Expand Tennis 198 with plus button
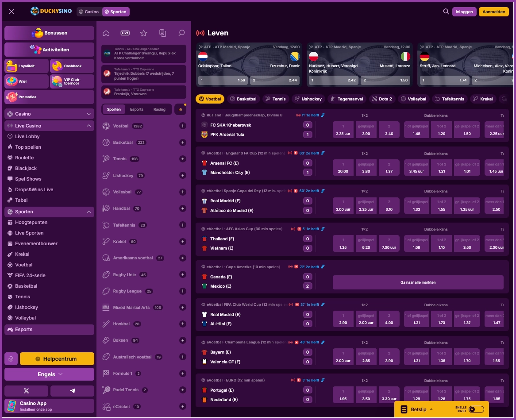516x420 pixels. point(183,159)
